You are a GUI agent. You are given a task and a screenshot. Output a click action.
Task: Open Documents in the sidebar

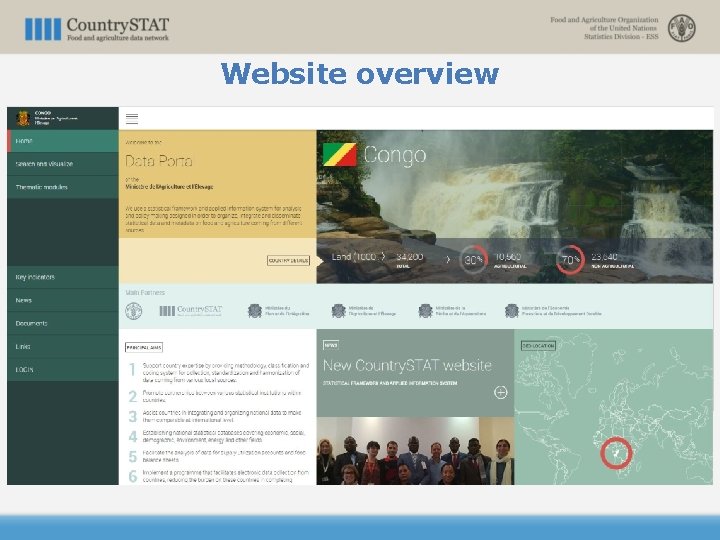click(63, 323)
